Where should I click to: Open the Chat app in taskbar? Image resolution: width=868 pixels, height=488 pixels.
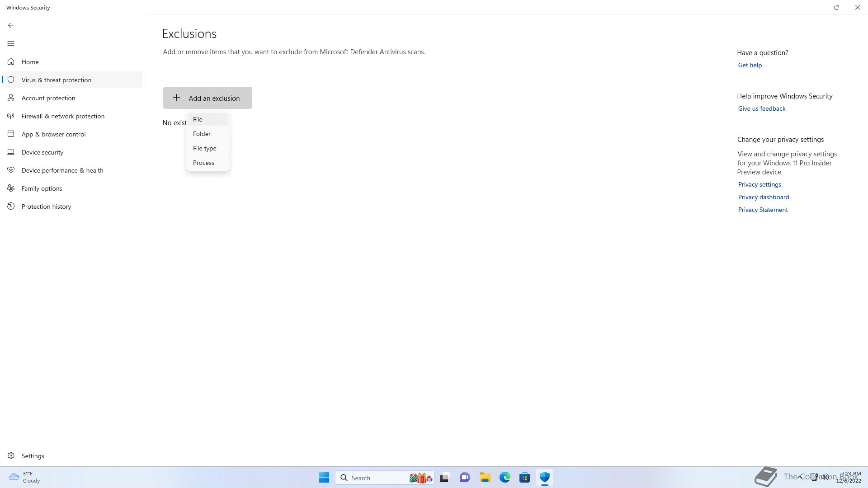(465, 478)
